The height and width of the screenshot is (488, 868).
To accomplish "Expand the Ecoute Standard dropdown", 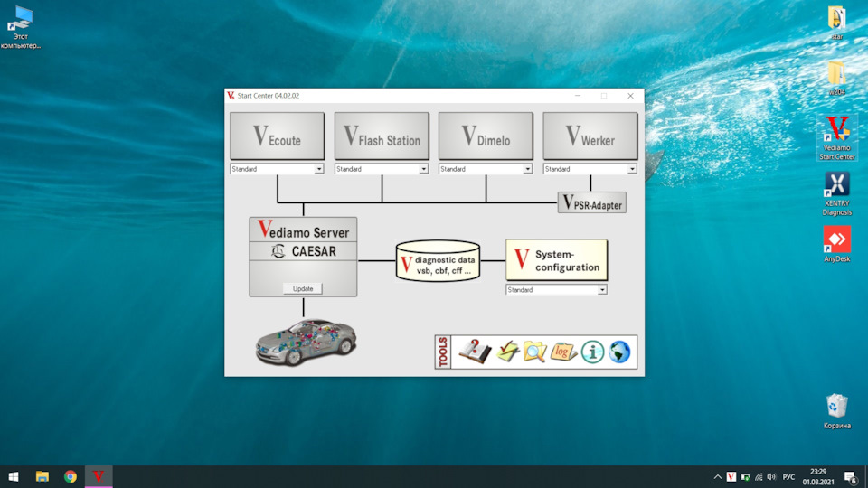I will [319, 169].
